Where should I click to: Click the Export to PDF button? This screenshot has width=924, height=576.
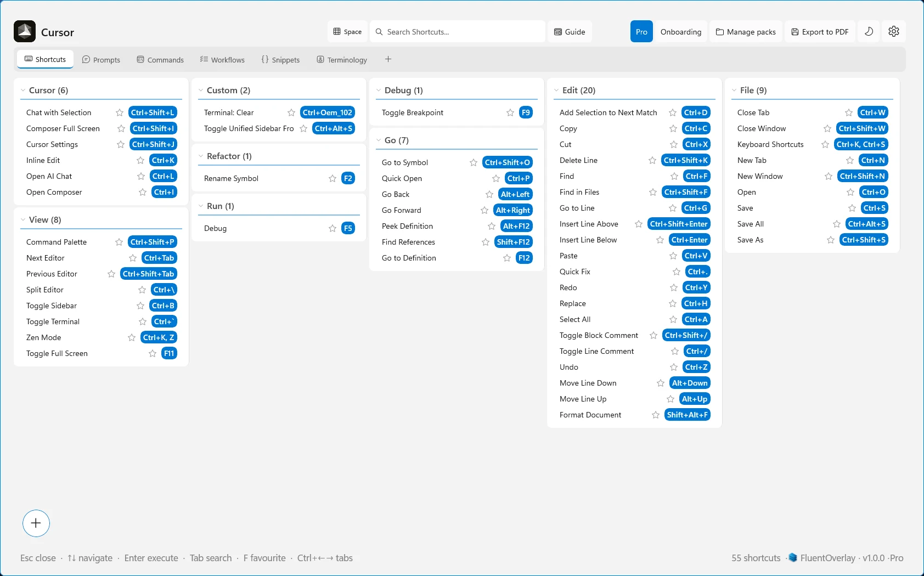820,31
